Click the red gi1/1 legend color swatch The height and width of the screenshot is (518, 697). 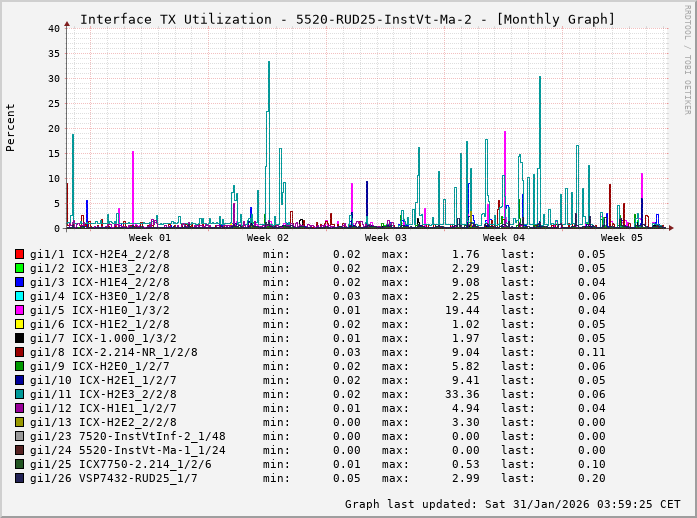click(20, 254)
